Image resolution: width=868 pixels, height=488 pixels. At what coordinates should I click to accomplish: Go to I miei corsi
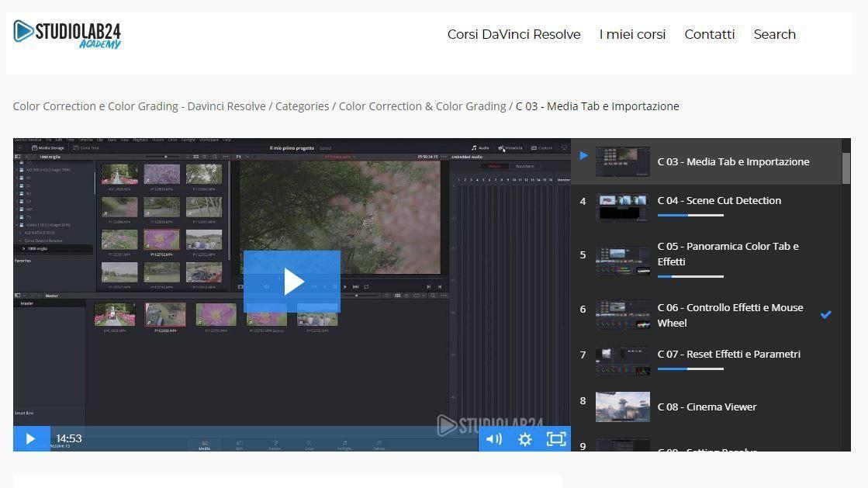pos(632,34)
